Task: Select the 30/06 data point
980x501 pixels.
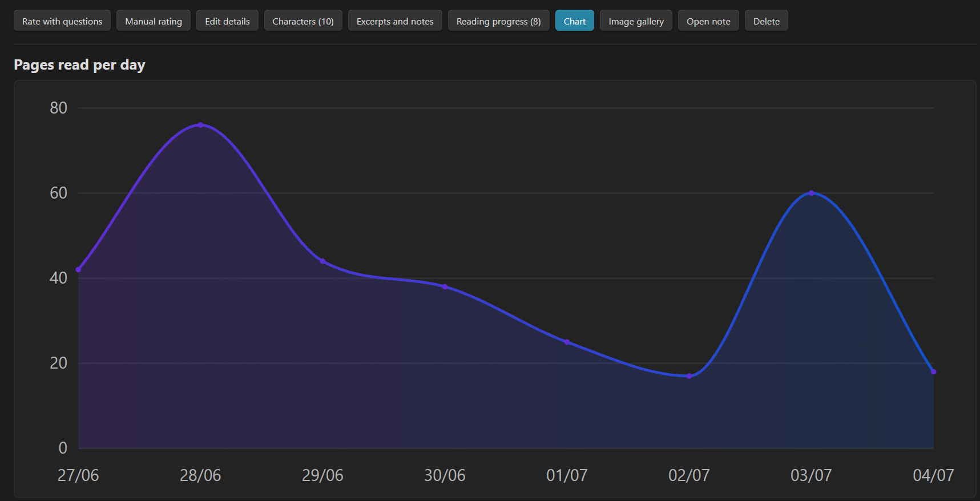Action: coord(445,287)
